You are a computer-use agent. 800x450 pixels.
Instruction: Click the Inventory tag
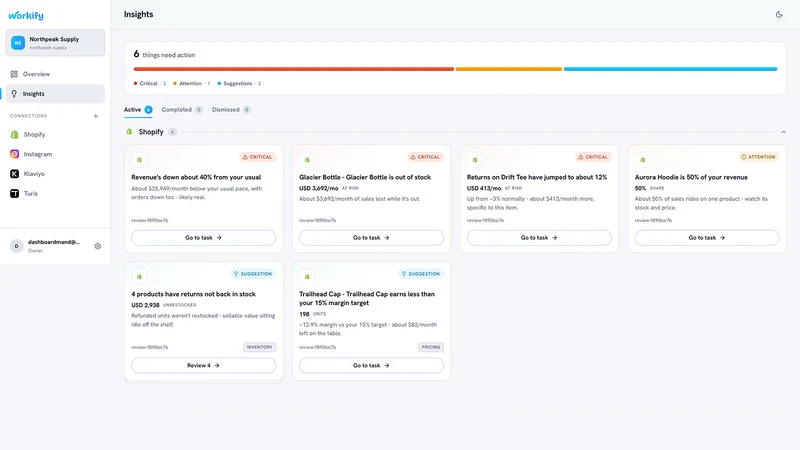260,347
